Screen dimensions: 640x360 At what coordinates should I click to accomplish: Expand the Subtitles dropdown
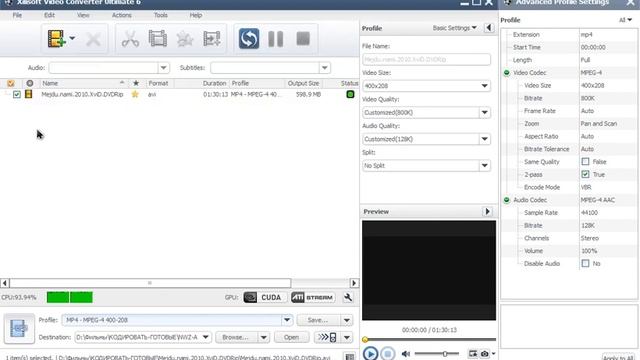click(x=324, y=68)
